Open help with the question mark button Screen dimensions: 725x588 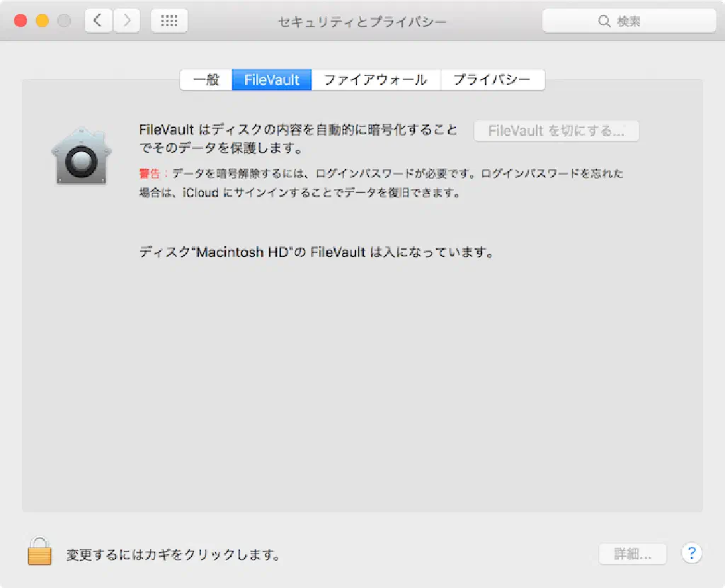pyautogui.click(x=691, y=553)
